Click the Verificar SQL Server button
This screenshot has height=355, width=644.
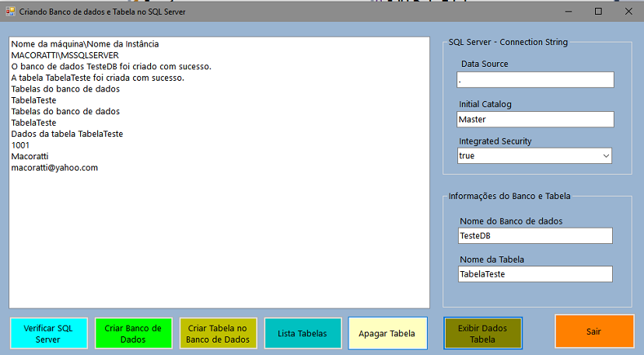tap(49, 333)
